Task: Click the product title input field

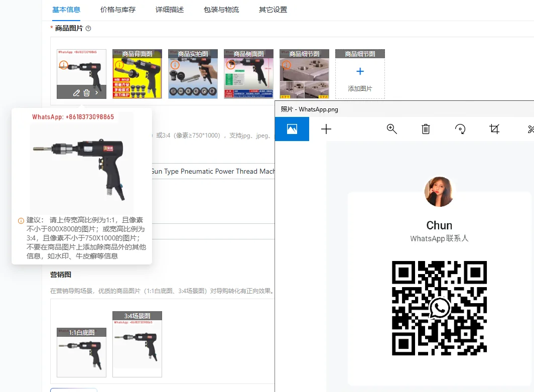Action: pyautogui.click(x=213, y=171)
